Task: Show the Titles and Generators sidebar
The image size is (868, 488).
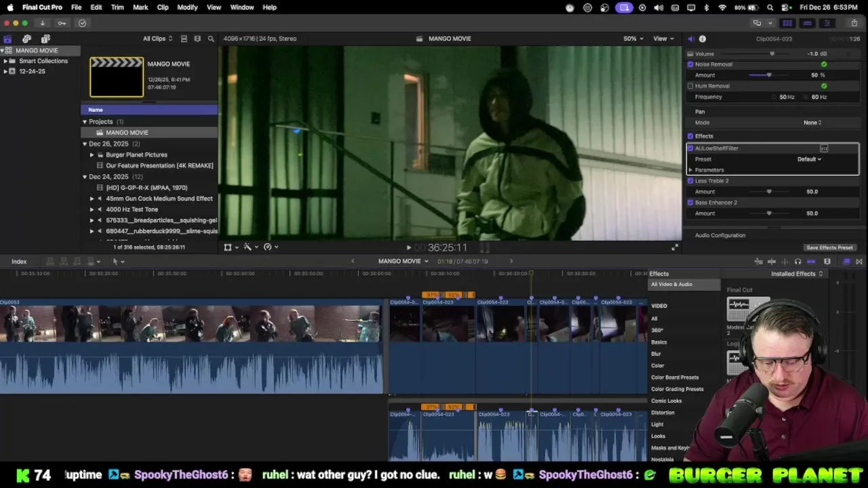Action: [x=45, y=39]
